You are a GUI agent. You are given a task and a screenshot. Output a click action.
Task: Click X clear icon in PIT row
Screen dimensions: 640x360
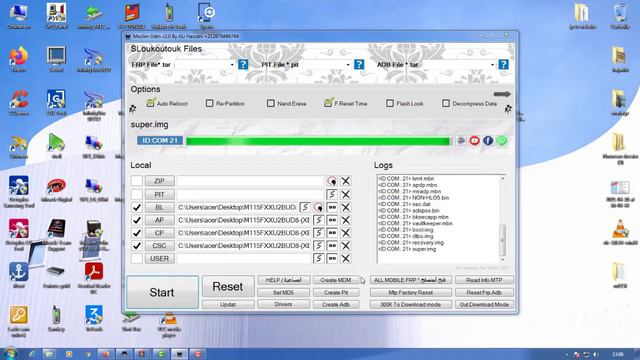pos(345,194)
